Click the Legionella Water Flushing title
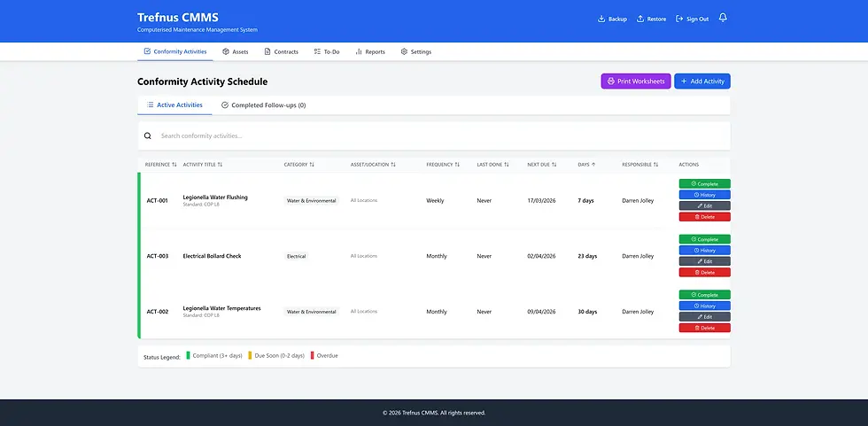 215,197
